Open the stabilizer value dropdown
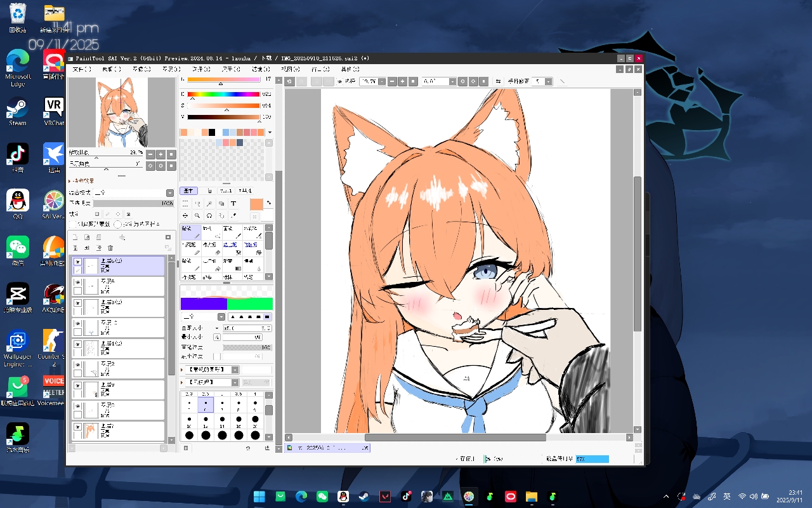This screenshot has width=812, height=508. click(549, 81)
